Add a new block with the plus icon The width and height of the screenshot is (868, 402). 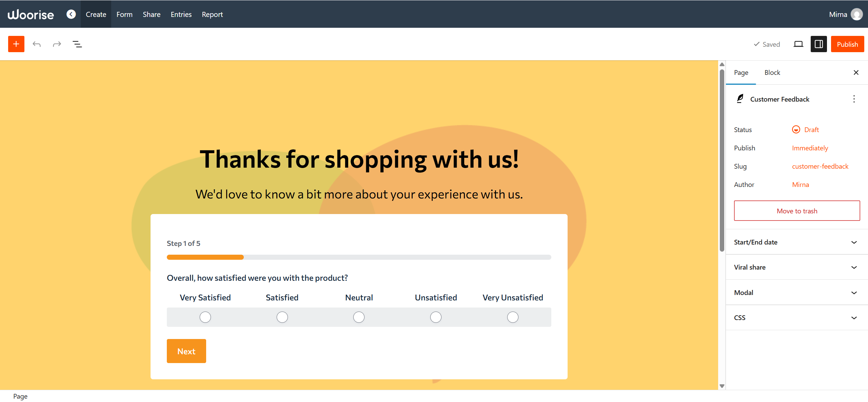click(16, 44)
